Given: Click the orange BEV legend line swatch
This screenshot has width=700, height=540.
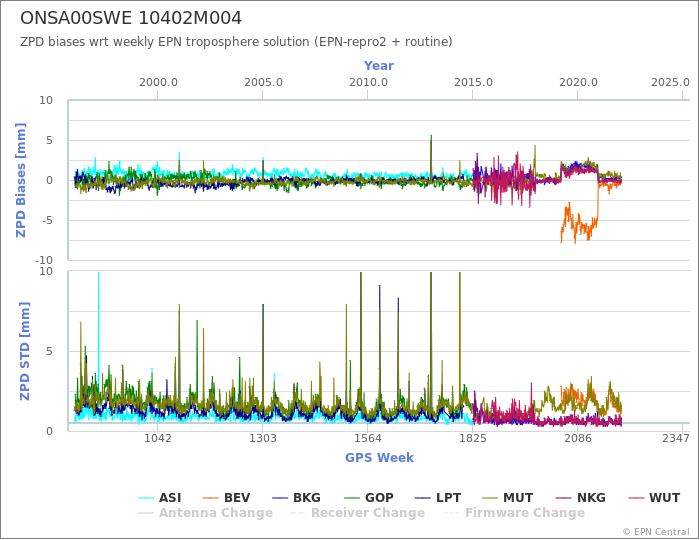Looking at the screenshot, I should tap(210, 498).
